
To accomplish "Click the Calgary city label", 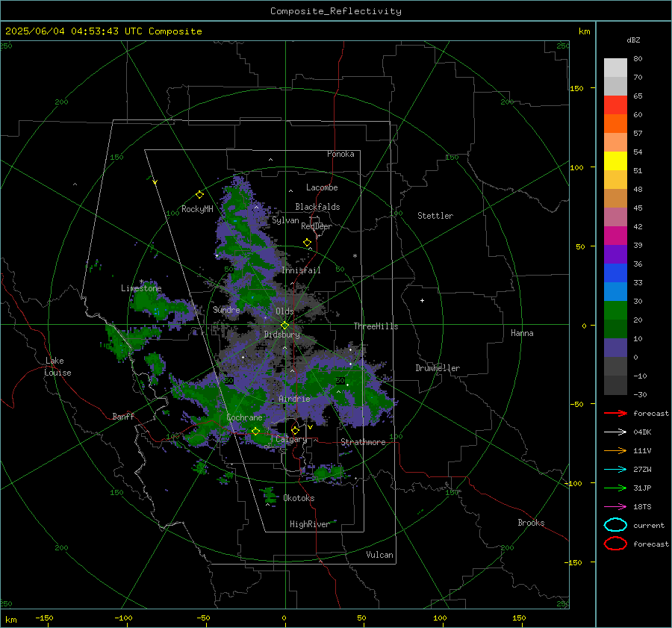I will point(291,439).
